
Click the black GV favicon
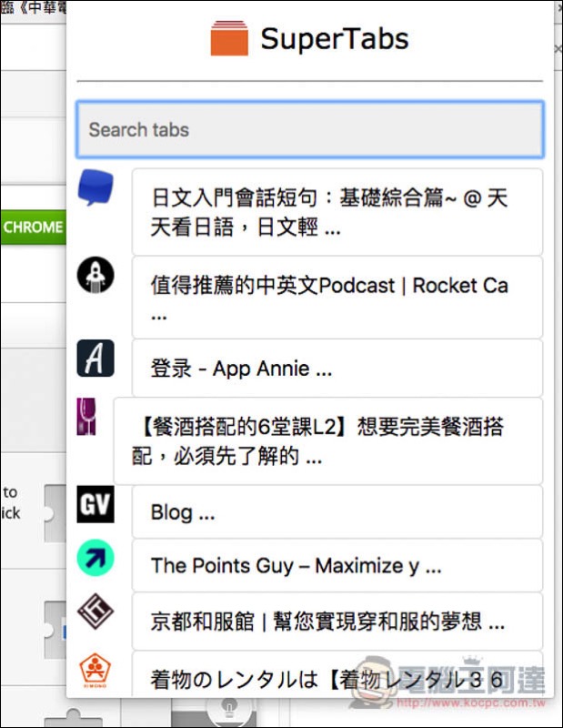(96, 504)
